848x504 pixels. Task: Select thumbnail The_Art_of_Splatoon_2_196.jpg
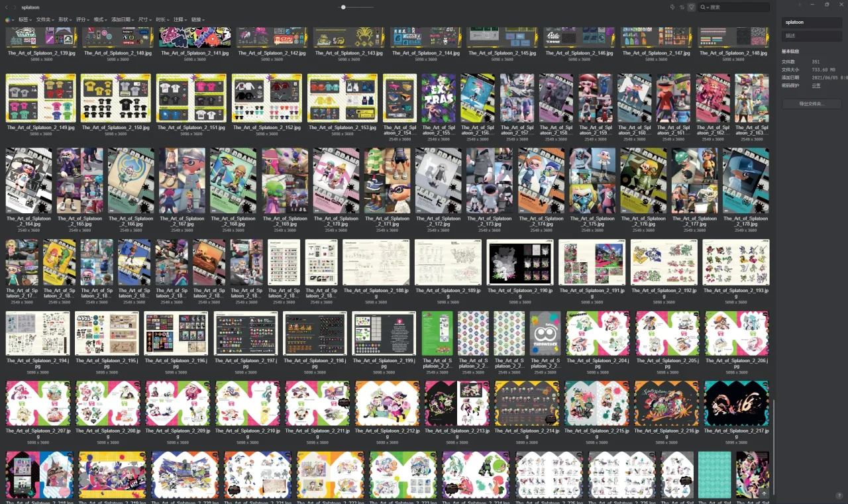coord(176,333)
